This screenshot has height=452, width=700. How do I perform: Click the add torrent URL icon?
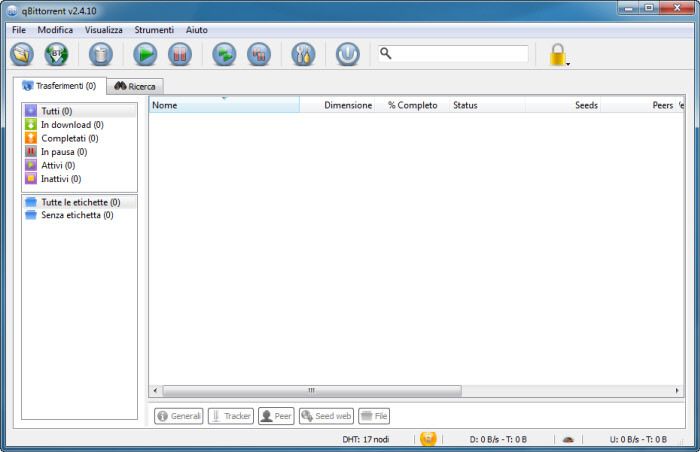(x=56, y=54)
